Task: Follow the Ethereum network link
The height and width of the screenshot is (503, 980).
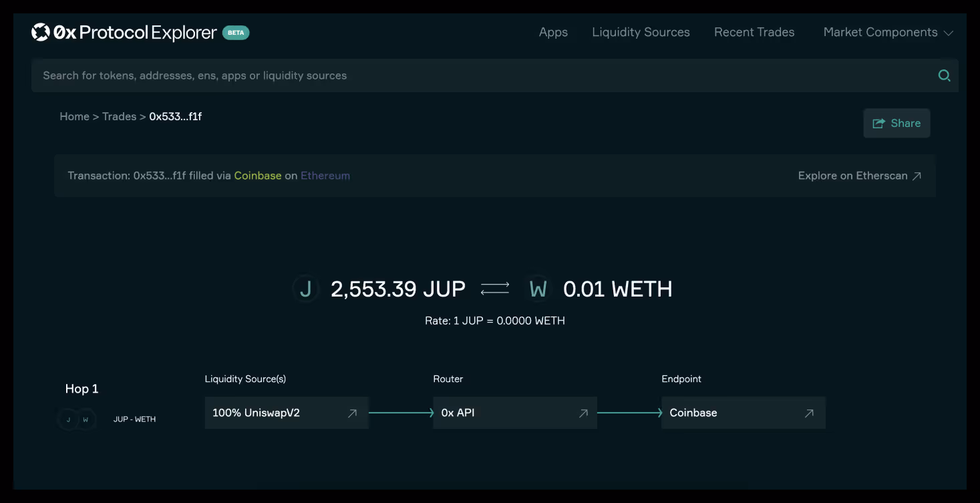Action: click(325, 176)
